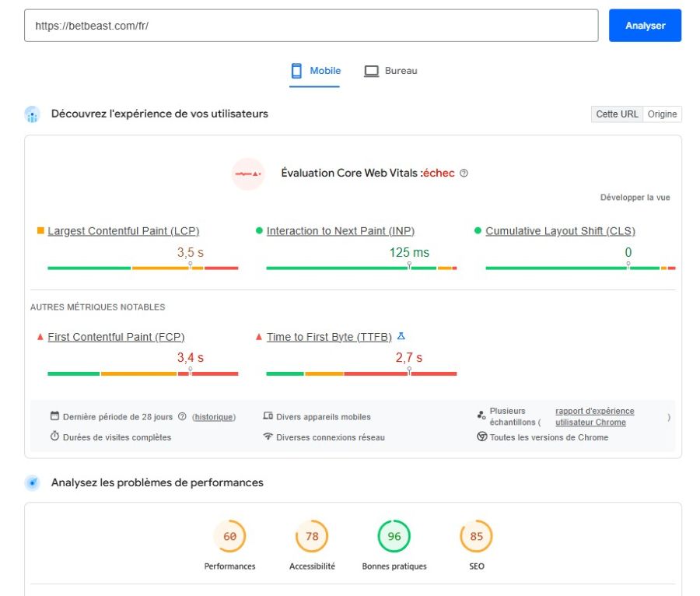Screen dimensions: 700x596
Task: Select the Performances score gauge 60
Action: point(230,536)
